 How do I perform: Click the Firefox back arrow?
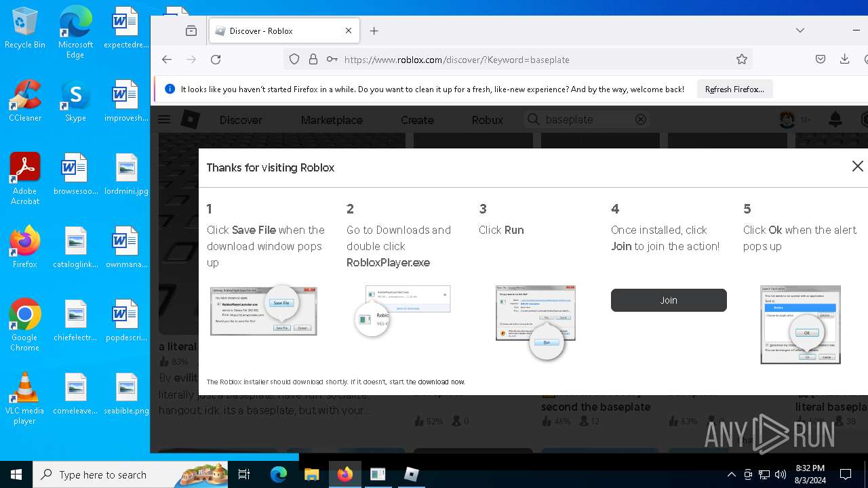point(167,60)
